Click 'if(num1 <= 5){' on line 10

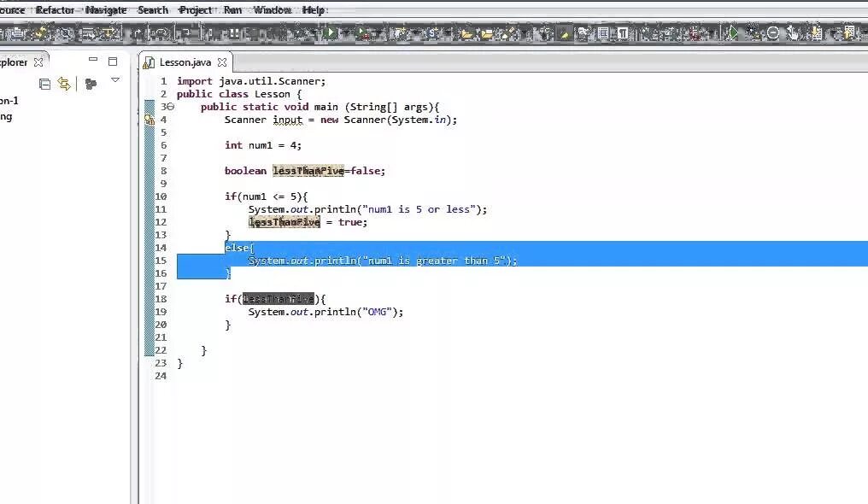pos(267,196)
